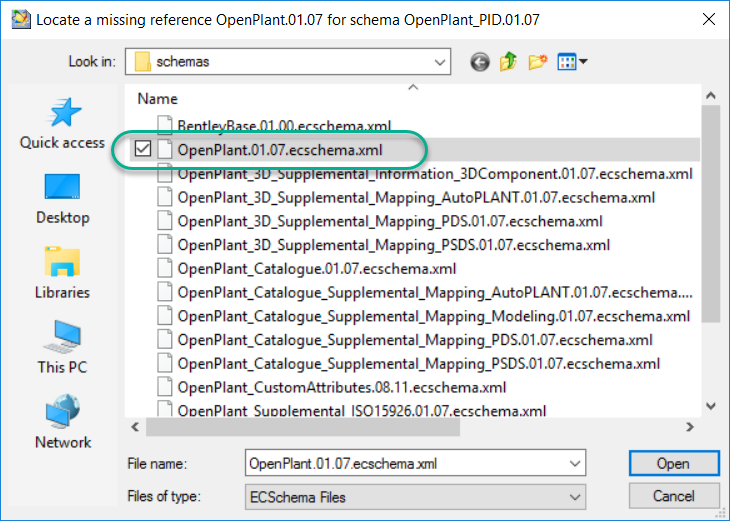Expand the File name dropdown arrow
This screenshot has height=521, width=730.
[575, 464]
